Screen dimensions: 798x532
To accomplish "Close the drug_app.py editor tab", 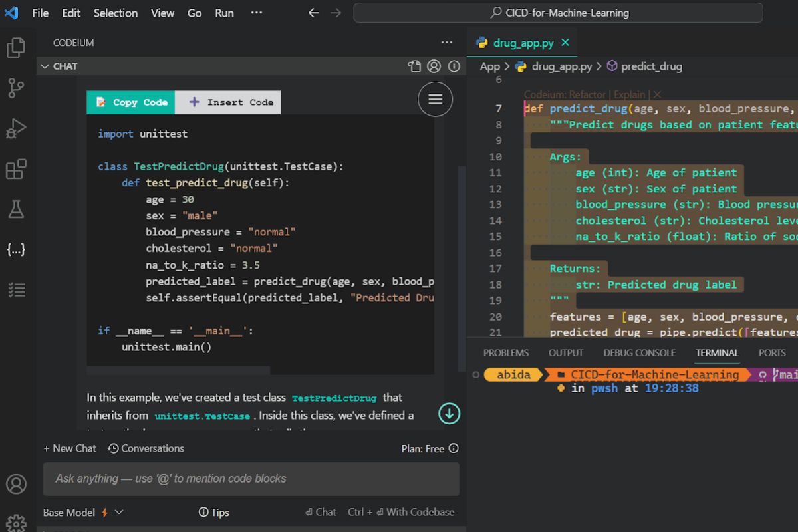I will pyautogui.click(x=565, y=43).
